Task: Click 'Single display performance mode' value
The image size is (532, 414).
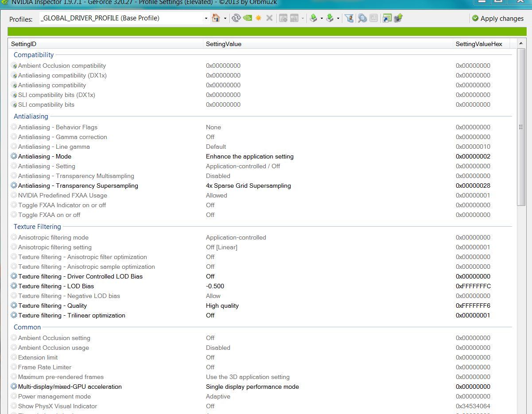Action: tap(252, 387)
